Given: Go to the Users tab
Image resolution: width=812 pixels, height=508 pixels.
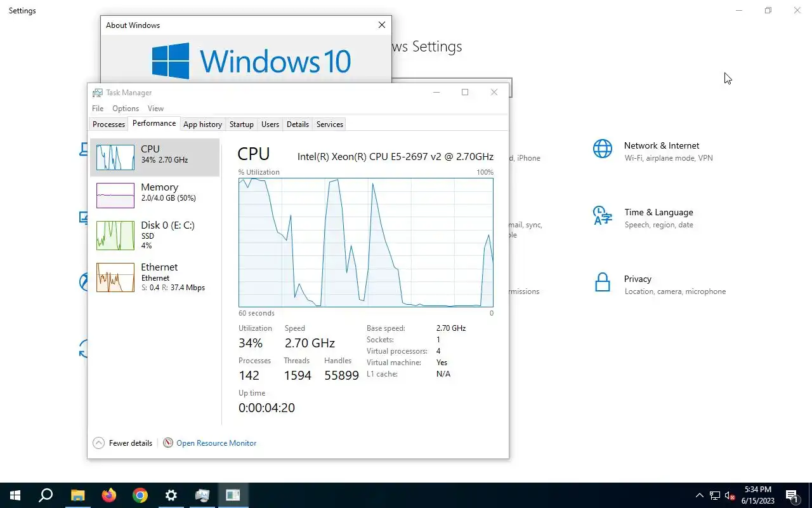Looking at the screenshot, I should coord(270,124).
